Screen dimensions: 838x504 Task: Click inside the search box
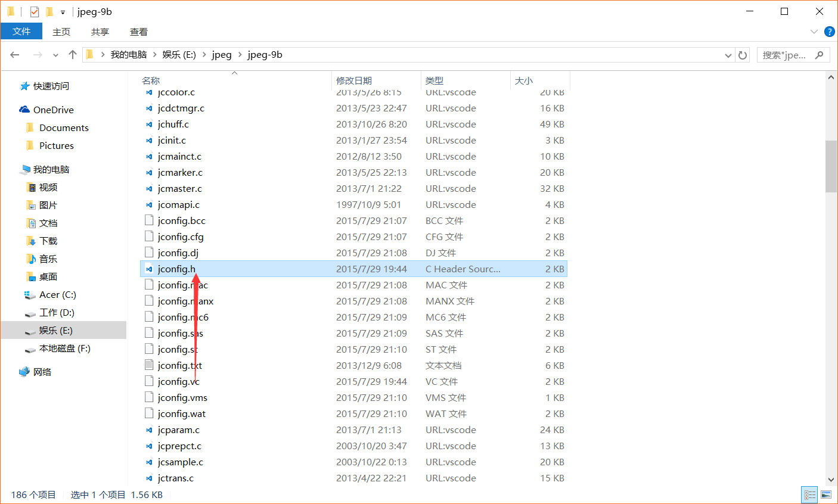coord(787,54)
